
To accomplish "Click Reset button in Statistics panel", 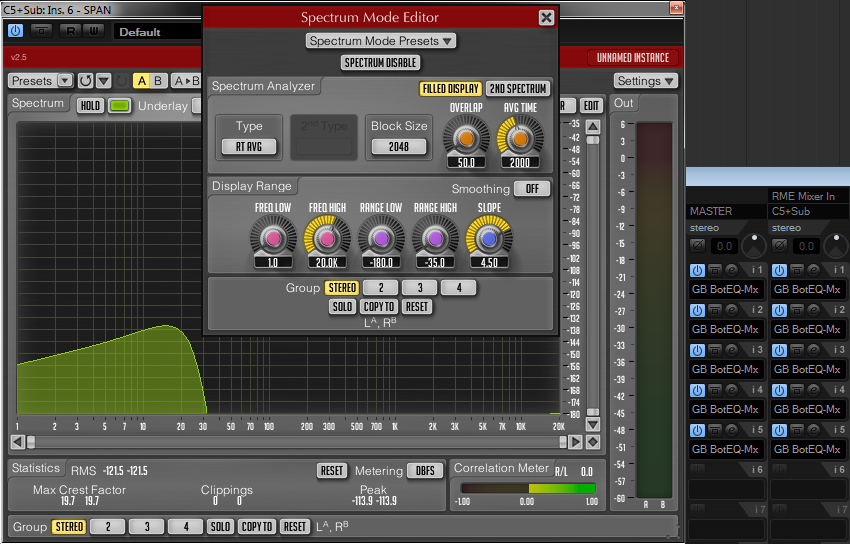I will 332,470.
